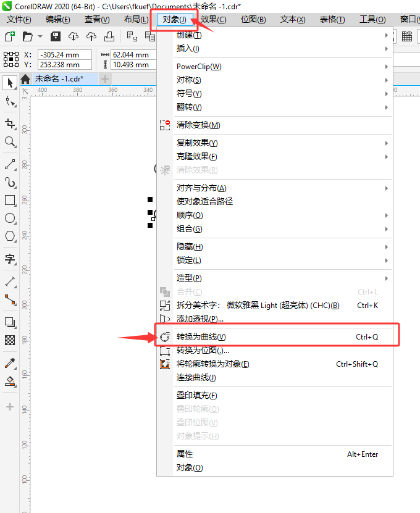Select the Pick tool in toolbox
The height and width of the screenshot is (513, 420).
tap(10, 83)
